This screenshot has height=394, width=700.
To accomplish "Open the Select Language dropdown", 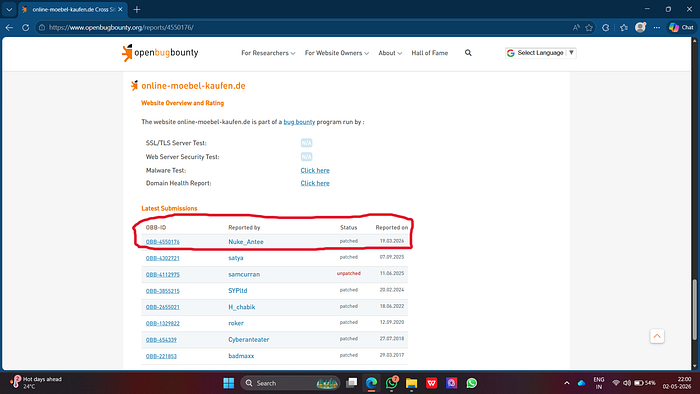I will coord(541,53).
